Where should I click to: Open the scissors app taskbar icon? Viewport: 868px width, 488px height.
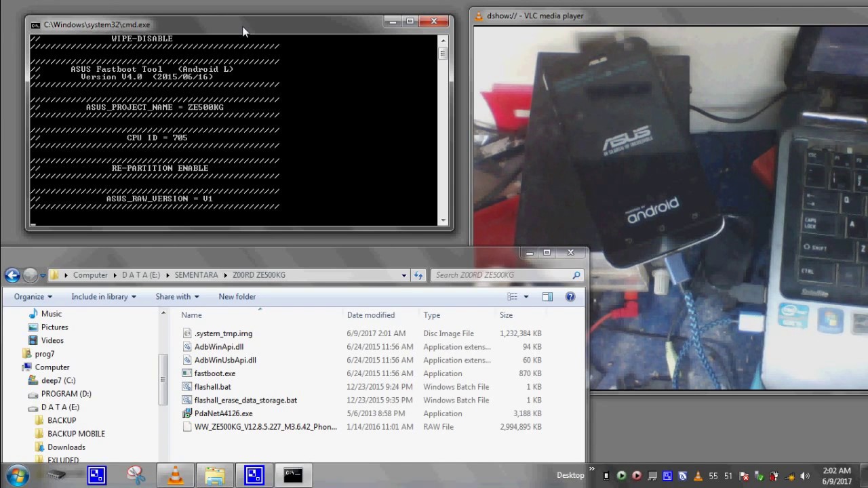pos(136,475)
